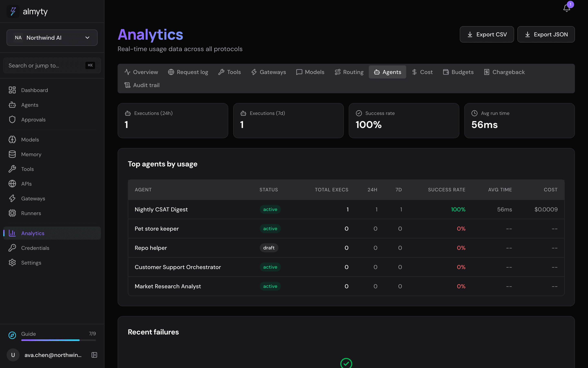
Task: Click the Nightly CSAT Digest row name
Action: pyautogui.click(x=161, y=209)
